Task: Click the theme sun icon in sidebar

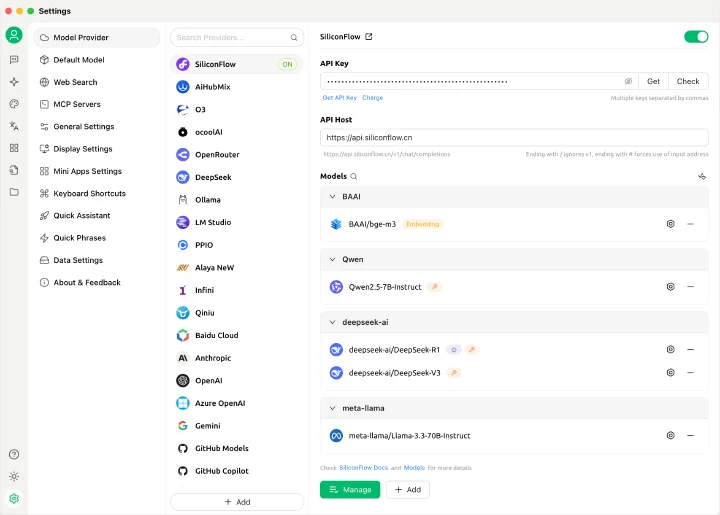Action: tap(14, 476)
